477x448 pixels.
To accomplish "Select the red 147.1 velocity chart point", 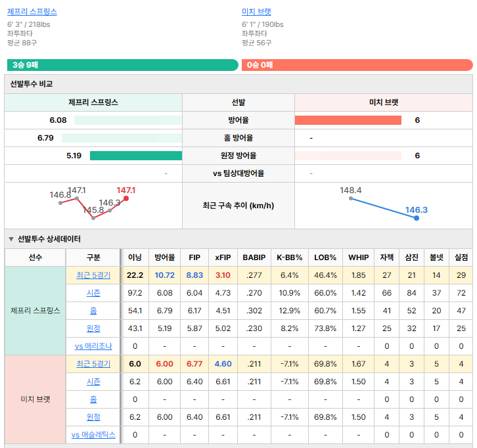I will (x=126, y=198).
